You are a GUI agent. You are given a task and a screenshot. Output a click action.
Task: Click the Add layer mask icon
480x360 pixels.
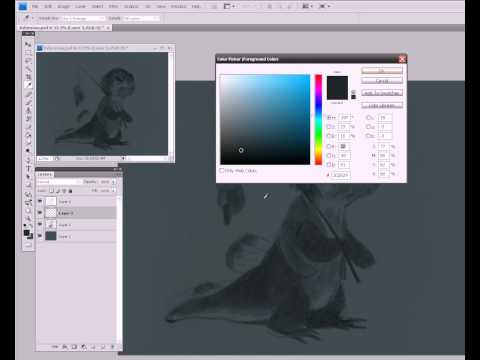click(x=74, y=347)
